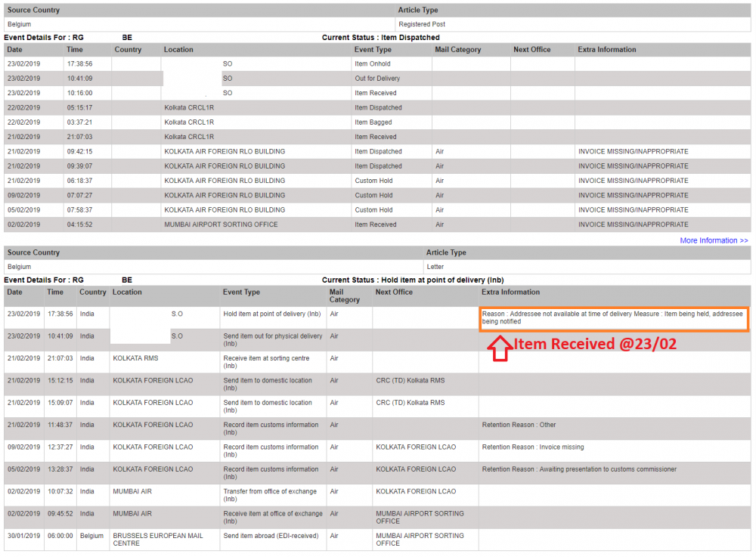The image size is (756, 557).
Task: Select the Registered Post article type cell
Action: (422, 24)
